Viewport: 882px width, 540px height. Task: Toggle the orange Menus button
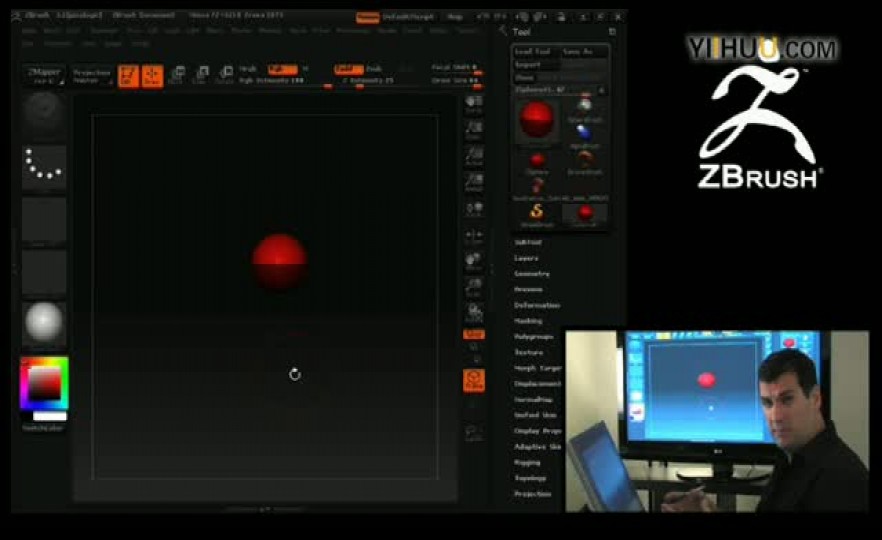click(x=367, y=17)
